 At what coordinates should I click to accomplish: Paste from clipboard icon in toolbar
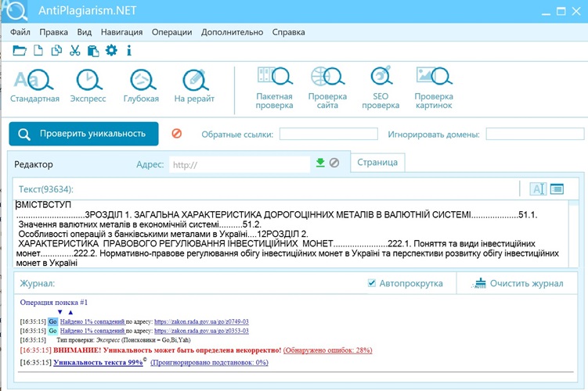coord(93,51)
